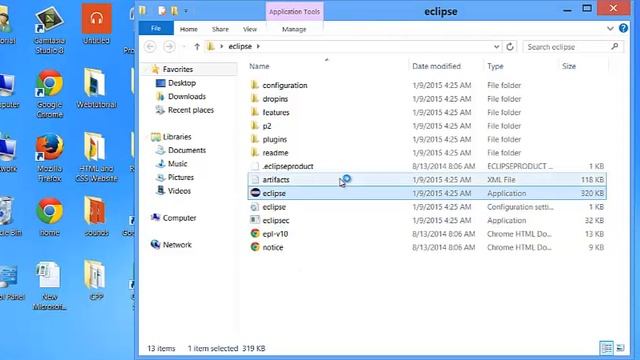The height and width of the screenshot is (360, 640).
Task: Open recent locations dropdown arrow
Action: [184, 47]
